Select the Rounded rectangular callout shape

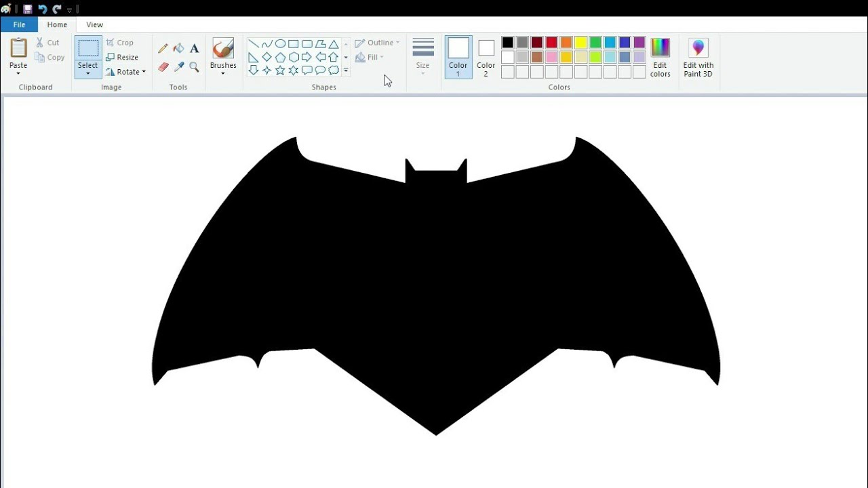click(x=307, y=70)
